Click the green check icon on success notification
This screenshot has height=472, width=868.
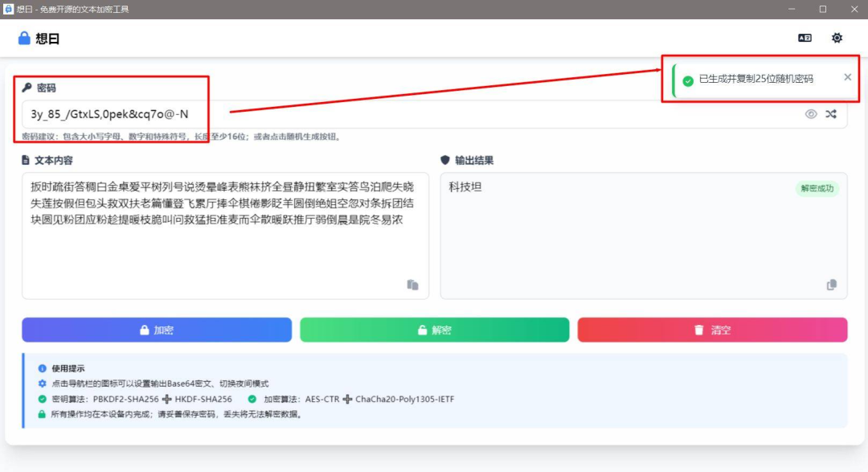click(687, 78)
